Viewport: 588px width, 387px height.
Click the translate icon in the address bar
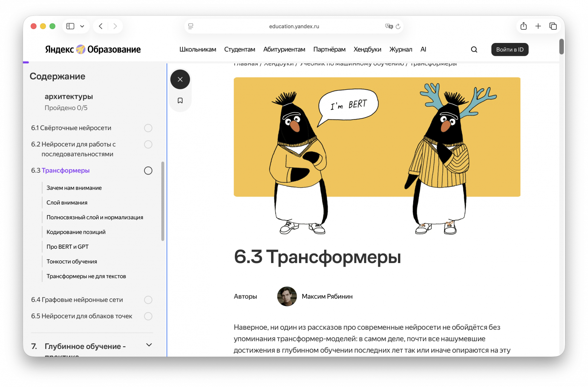pyautogui.click(x=388, y=26)
